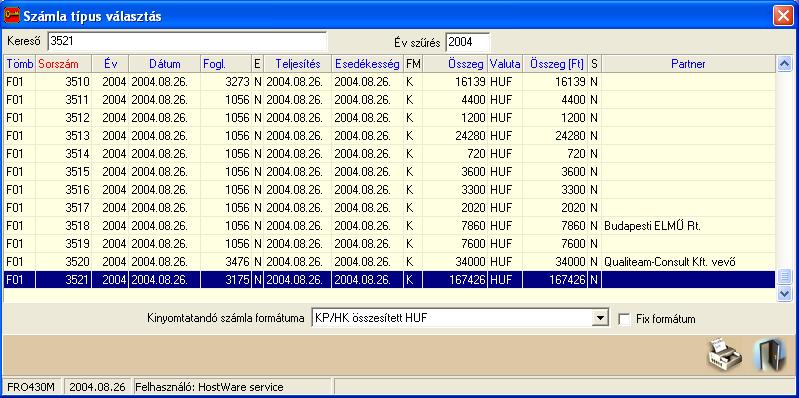Sort by the Tömb column header
Image resolution: width=799 pixels, height=398 pixels.
click(20, 64)
